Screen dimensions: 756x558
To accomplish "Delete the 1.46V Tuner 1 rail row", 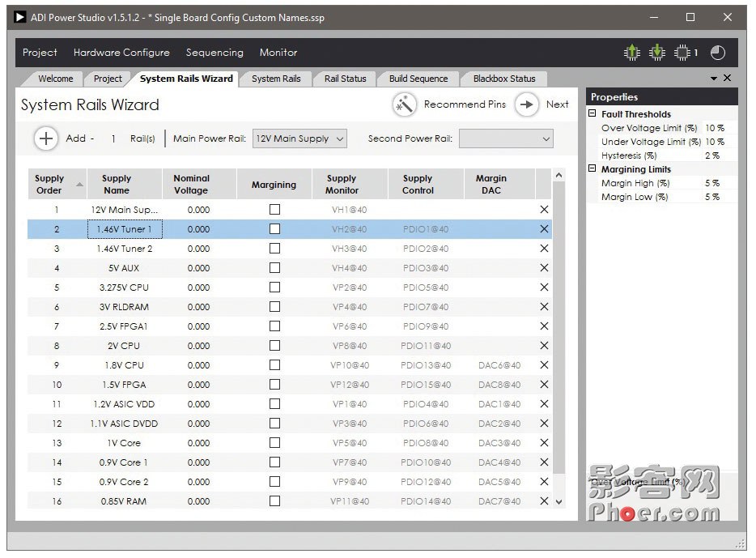I will pos(544,228).
